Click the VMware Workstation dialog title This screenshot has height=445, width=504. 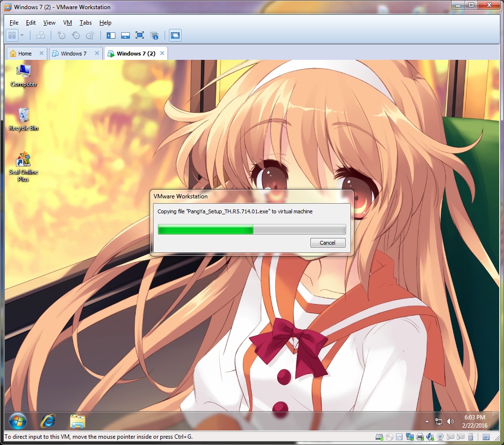(x=181, y=196)
